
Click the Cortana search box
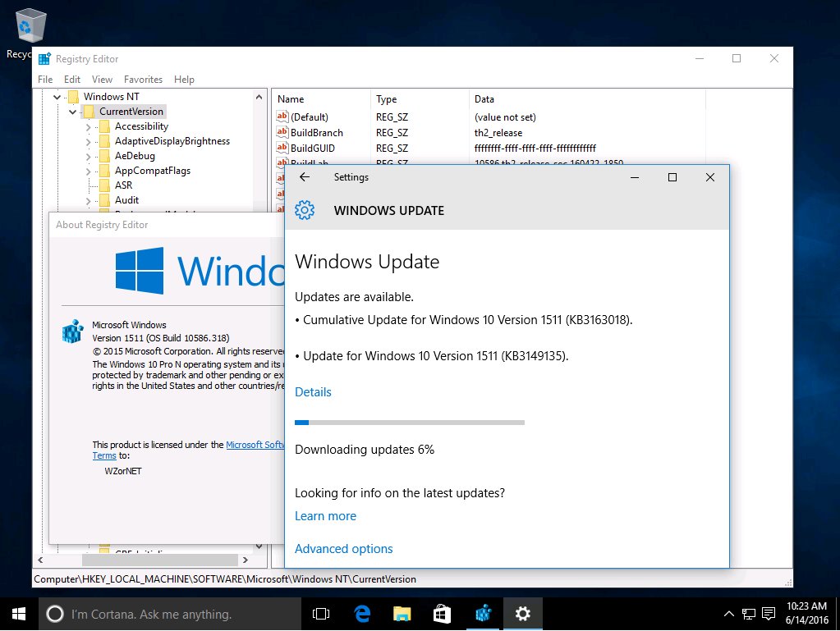pos(170,614)
